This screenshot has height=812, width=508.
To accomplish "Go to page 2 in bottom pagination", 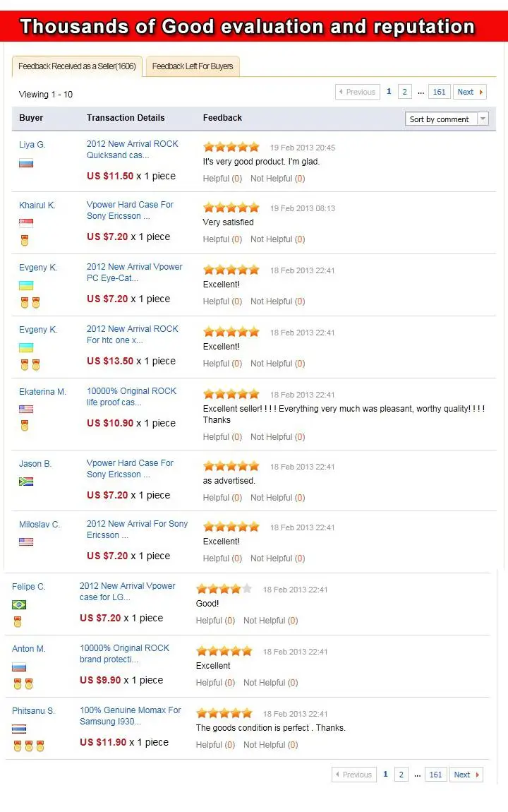I will tap(401, 775).
